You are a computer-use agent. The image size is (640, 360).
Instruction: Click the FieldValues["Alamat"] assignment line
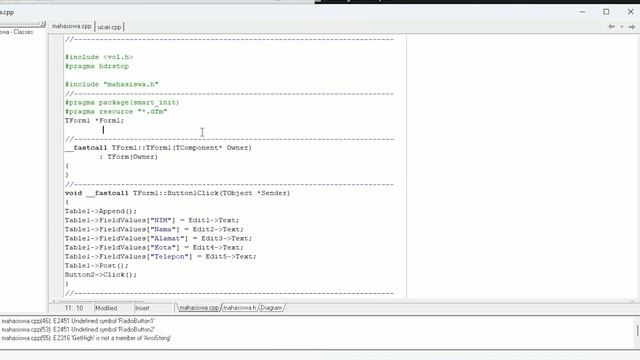[x=158, y=238]
